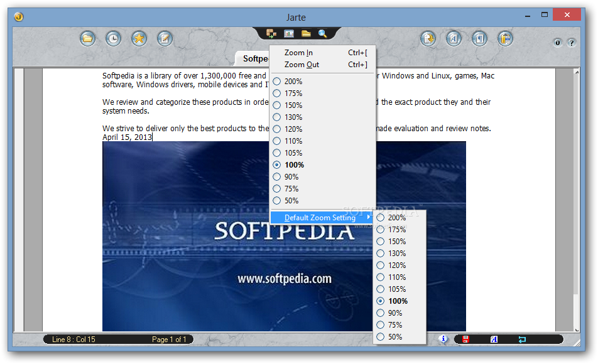
Task: Click the question mark Help button
Action: tap(572, 43)
